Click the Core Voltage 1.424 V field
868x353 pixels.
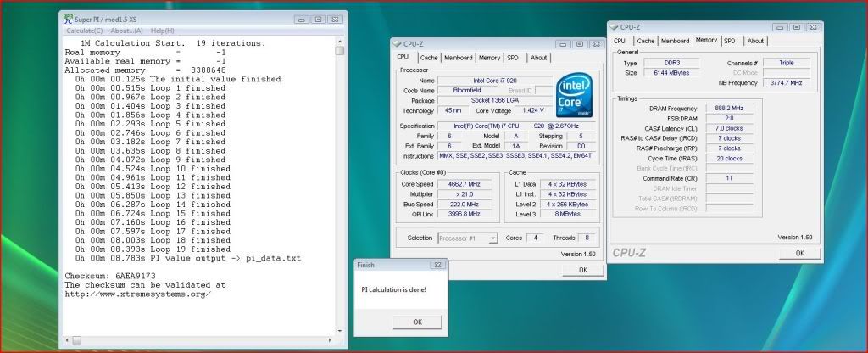534,111
